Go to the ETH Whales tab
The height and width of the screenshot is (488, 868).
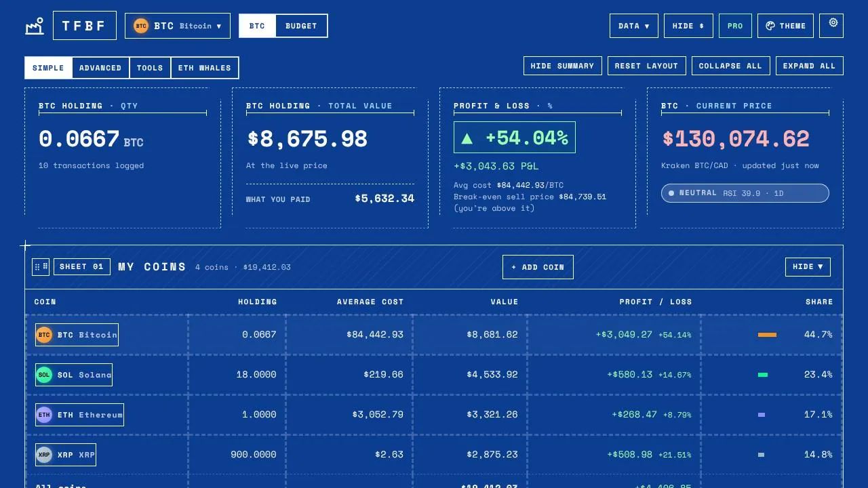pyautogui.click(x=204, y=68)
